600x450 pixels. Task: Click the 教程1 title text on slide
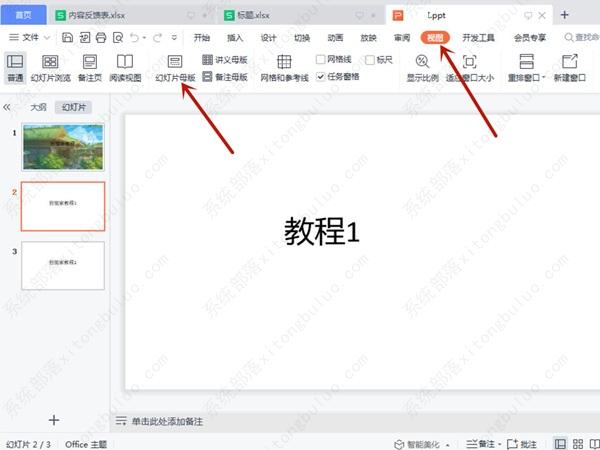click(x=322, y=232)
